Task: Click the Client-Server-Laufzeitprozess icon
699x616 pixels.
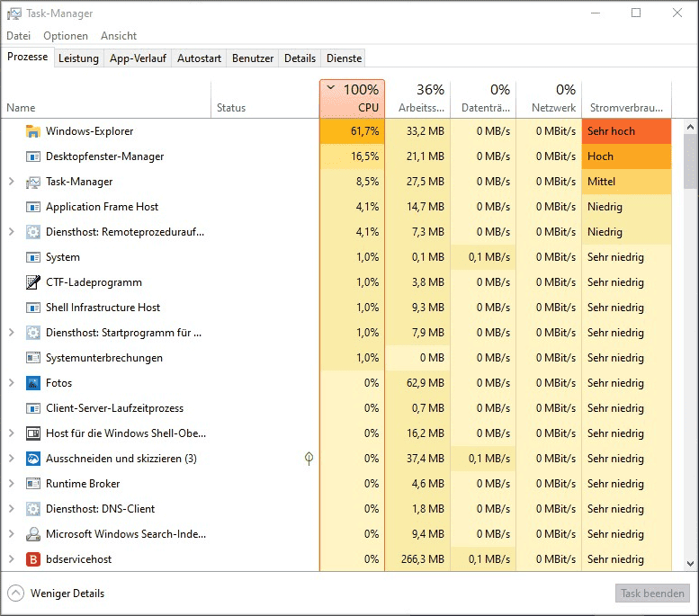Action: pyautogui.click(x=33, y=408)
